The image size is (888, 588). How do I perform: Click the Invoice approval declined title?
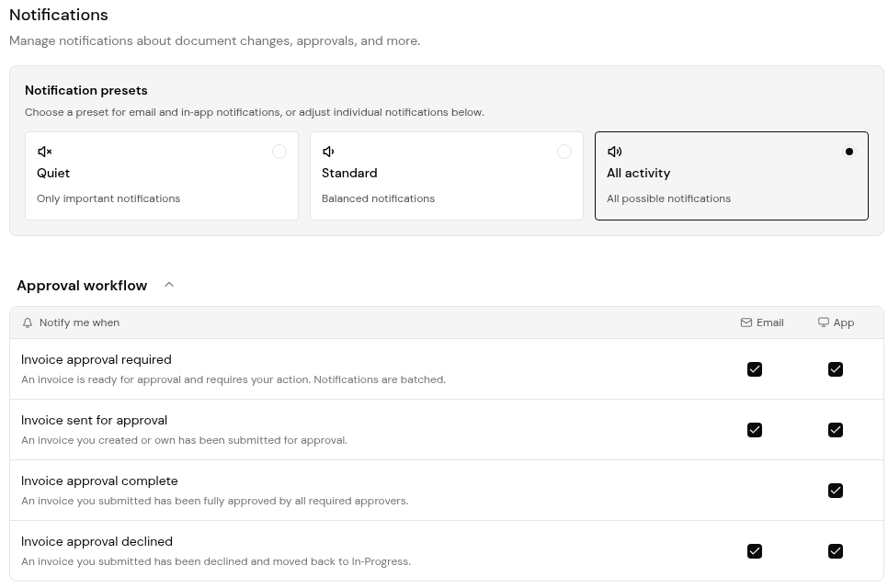point(97,541)
